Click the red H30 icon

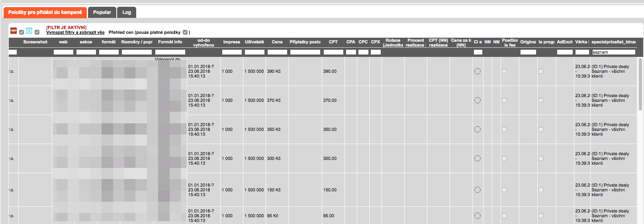point(14,31)
